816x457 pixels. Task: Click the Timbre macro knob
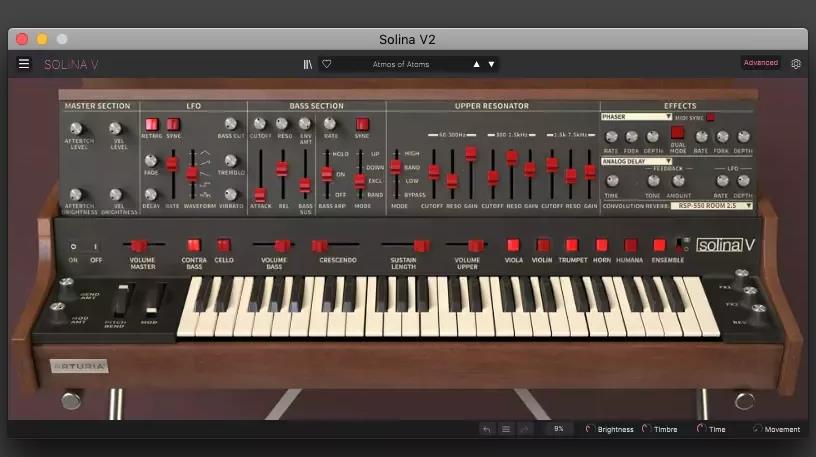(x=646, y=429)
